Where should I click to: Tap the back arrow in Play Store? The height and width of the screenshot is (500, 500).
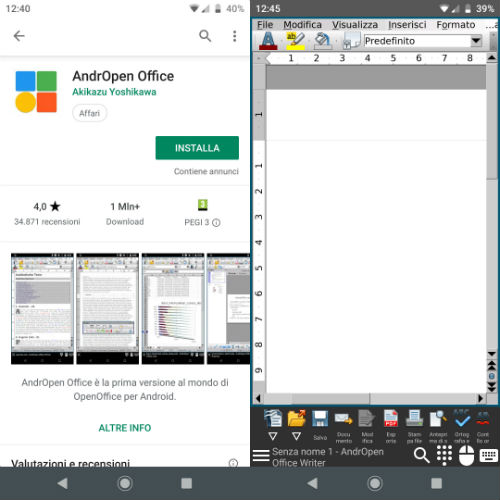19,36
